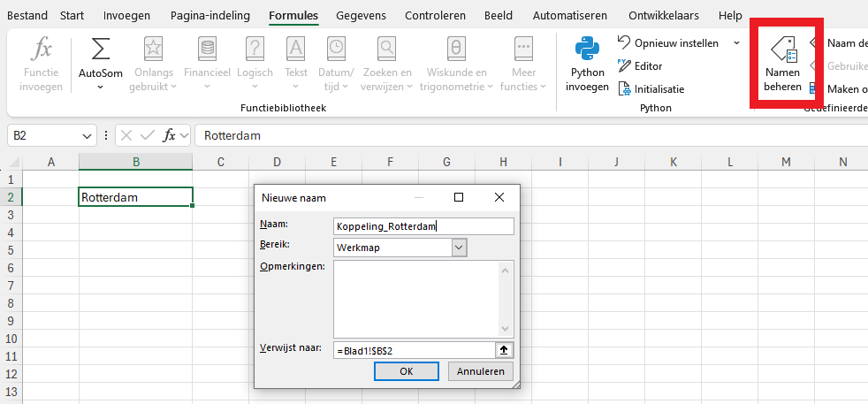Click Opnieuw instellen in Python group

coord(668,43)
